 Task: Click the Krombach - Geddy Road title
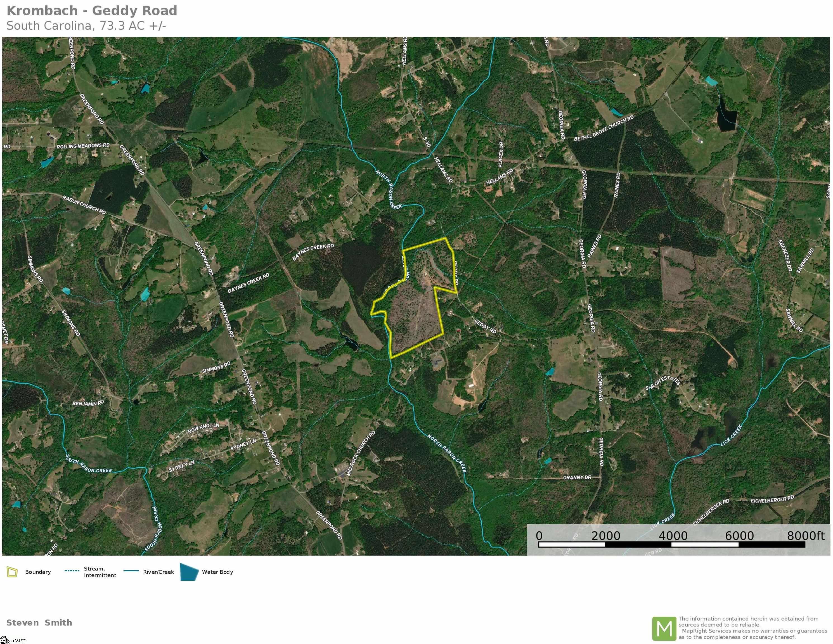pyautogui.click(x=92, y=11)
